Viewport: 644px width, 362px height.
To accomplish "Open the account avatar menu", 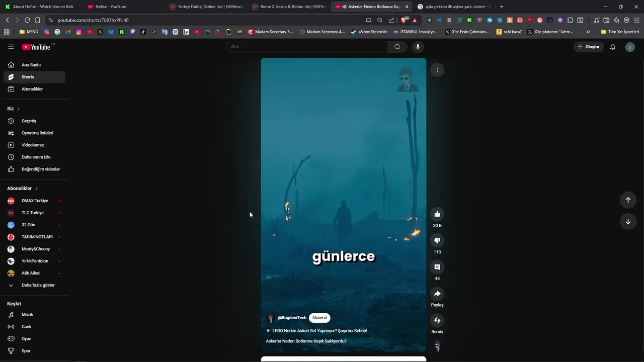I will coord(630,47).
